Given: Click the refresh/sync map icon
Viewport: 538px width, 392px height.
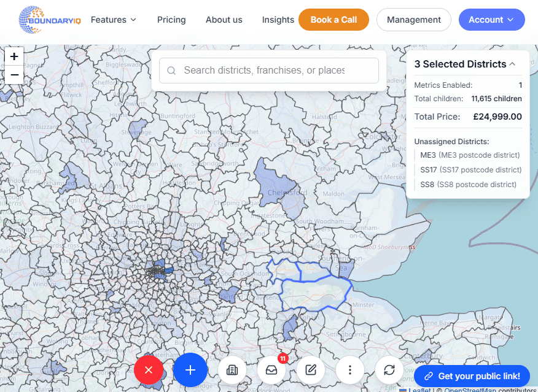Looking at the screenshot, I should click(389, 370).
